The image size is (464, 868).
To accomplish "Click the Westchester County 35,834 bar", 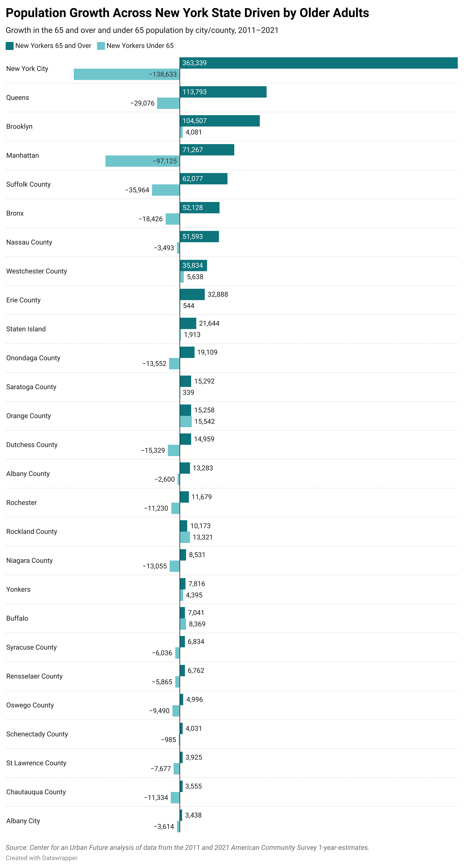I will click(x=193, y=266).
